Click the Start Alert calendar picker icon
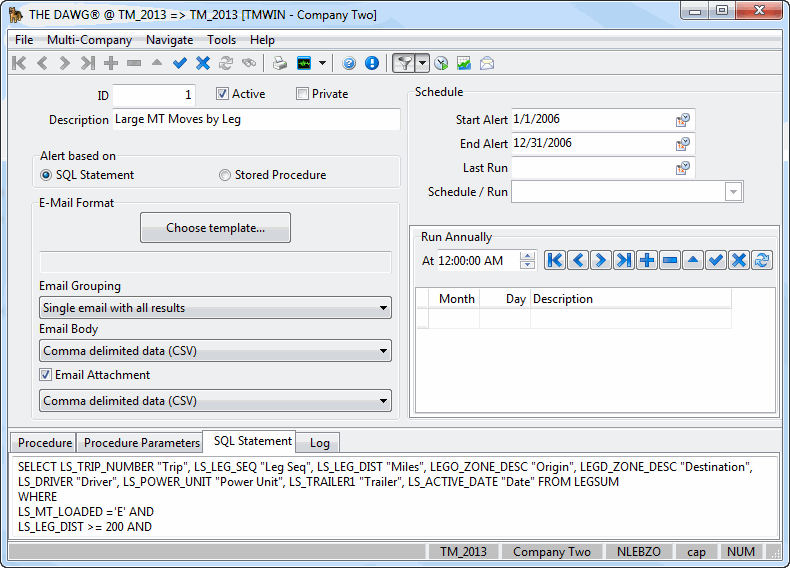Viewport: 790px width, 568px height. (x=682, y=120)
